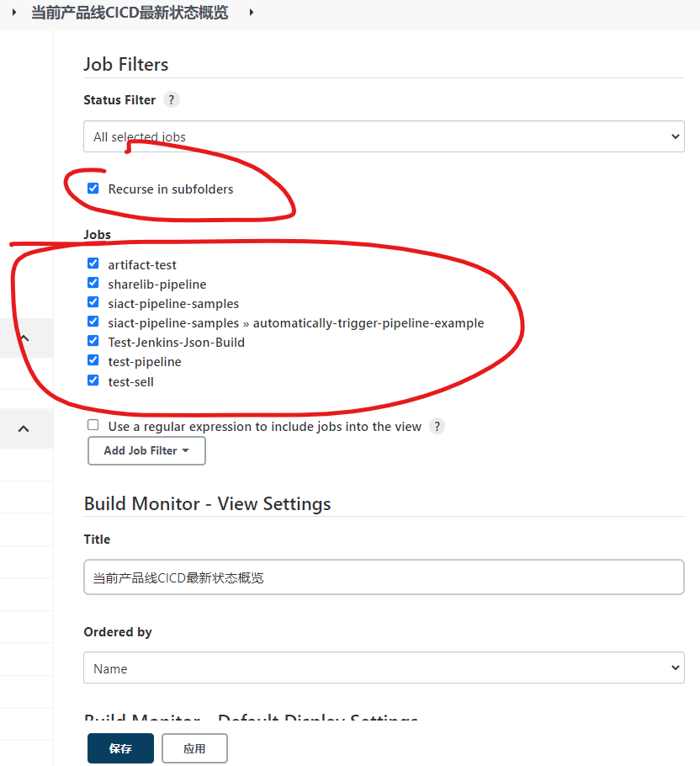
Task: Click help icon beside regular expression option
Action: [437, 426]
